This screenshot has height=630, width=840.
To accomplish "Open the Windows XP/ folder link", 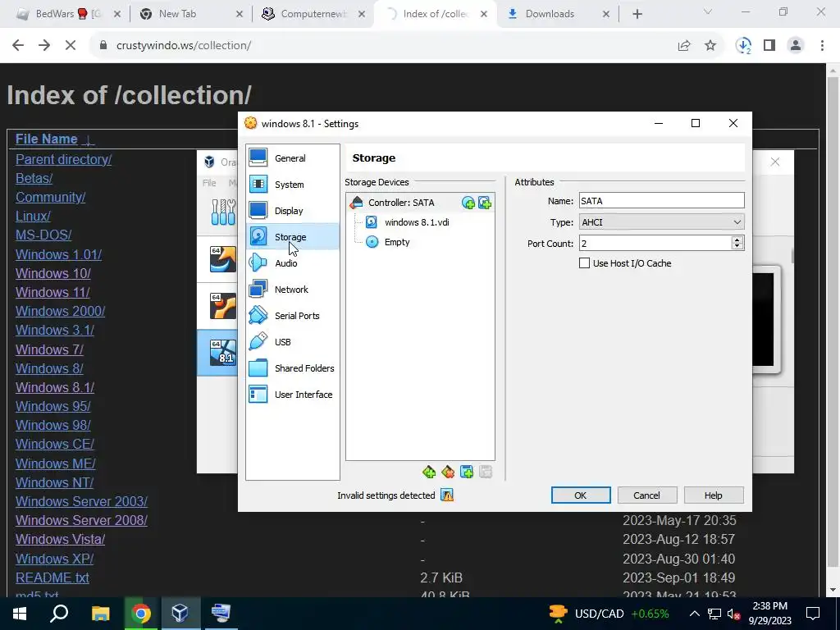I will pyautogui.click(x=54, y=559).
